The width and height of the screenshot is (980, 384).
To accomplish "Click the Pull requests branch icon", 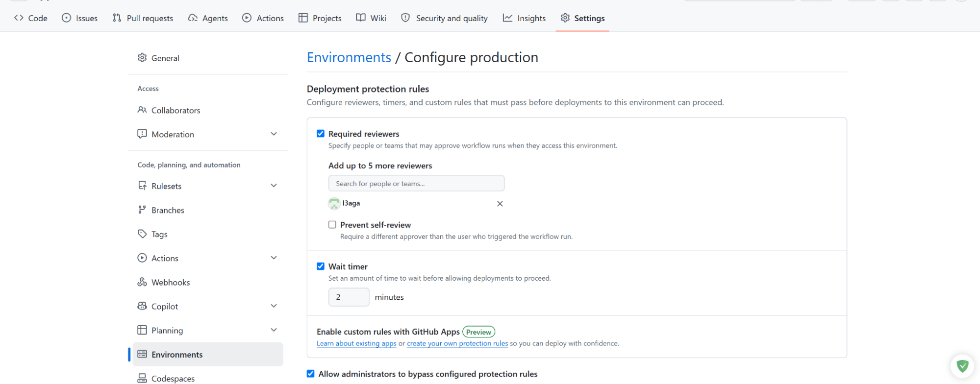I will pos(117,18).
